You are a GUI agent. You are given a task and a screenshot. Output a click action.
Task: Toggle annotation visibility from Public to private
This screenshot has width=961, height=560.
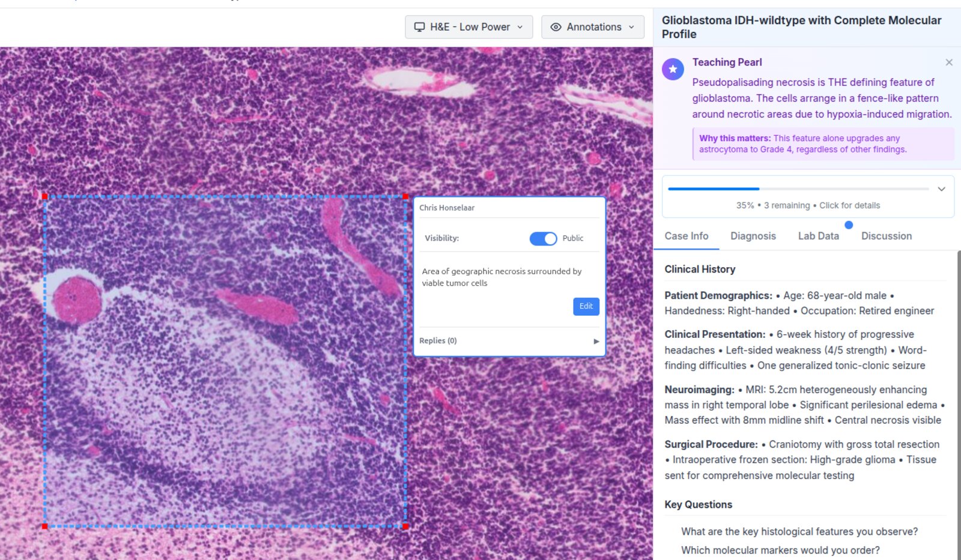coord(542,238)
